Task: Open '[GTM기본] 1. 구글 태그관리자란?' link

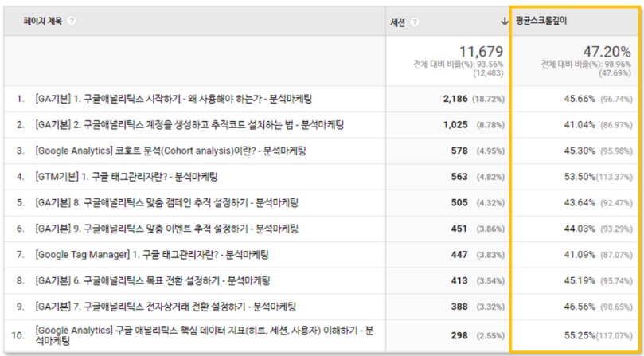Action: coord(127,177)
